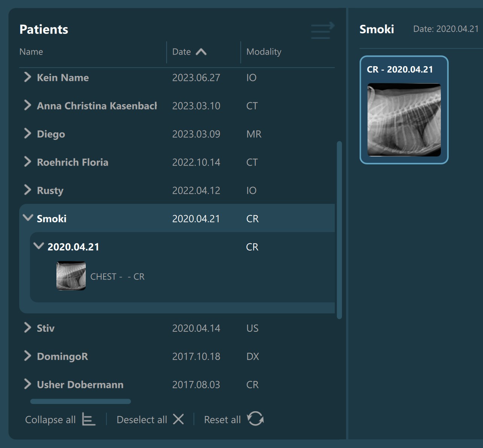Image resolution: width=483 pixels, height=448 pixels.
Task: Expand the Kein Name patient row
Action: 27,77
